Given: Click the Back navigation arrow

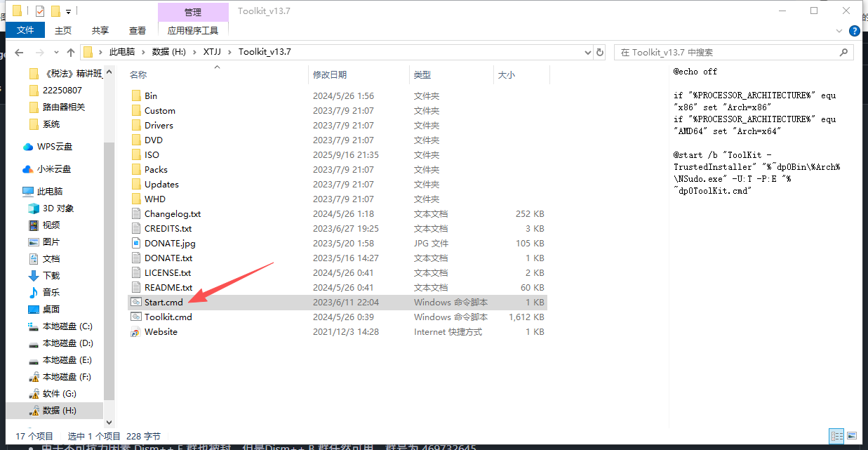Looking at the screenshot, I should [19, 53].
